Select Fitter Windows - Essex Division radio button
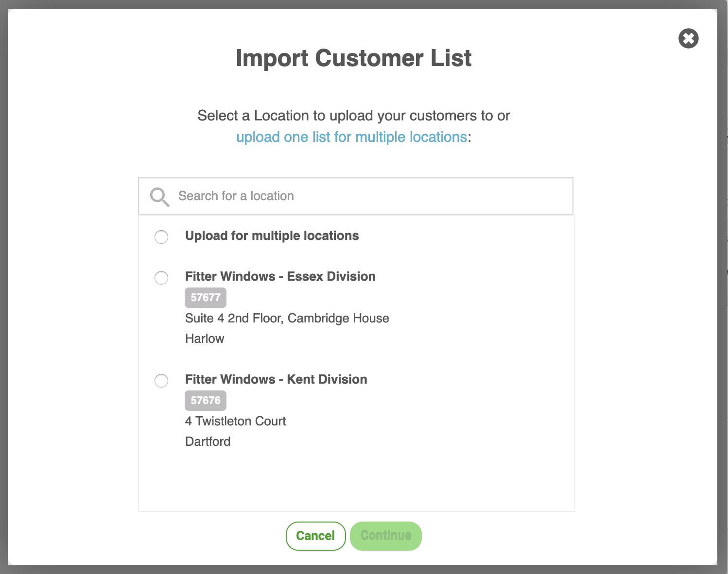Screen dimensions: 728x574 (161, 278)
